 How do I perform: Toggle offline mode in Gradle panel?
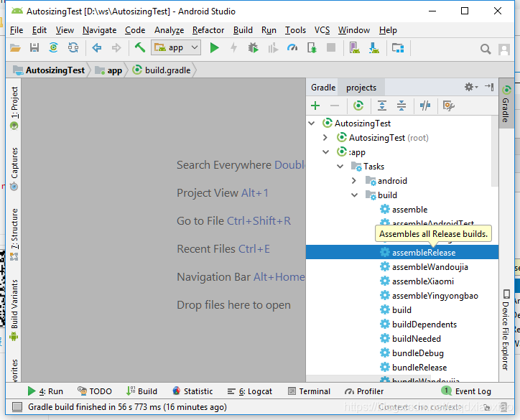pyautogui.click(x=425, y=106)
